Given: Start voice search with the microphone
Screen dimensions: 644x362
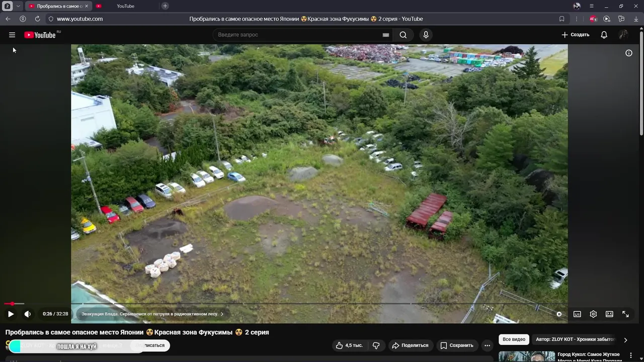Looking at the screenshot, I should 426,35.
